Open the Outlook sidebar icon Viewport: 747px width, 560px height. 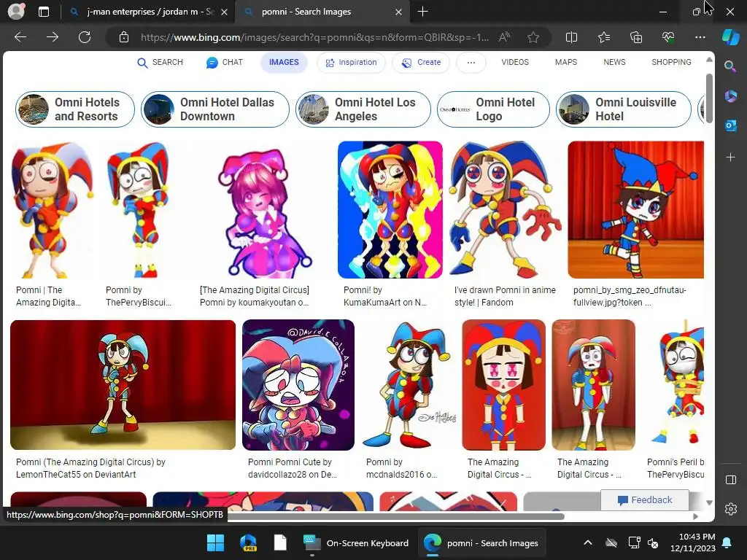coord(730,125)
